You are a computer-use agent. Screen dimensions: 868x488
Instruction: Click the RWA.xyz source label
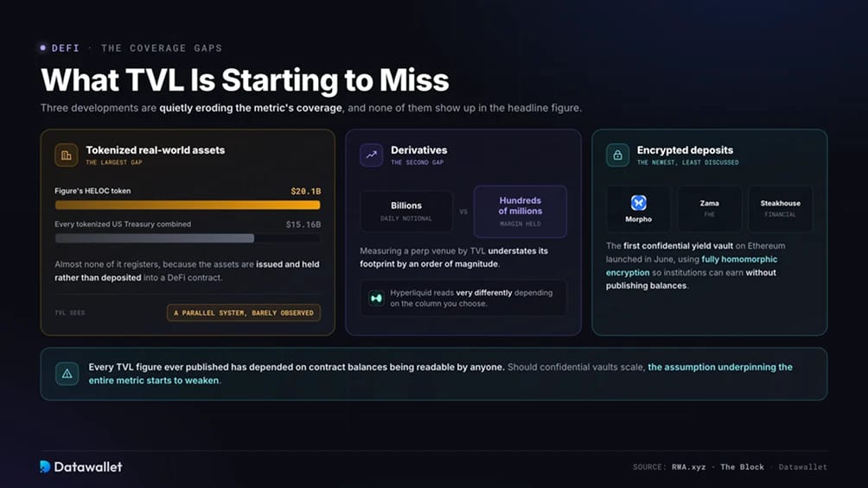(689, 467)
